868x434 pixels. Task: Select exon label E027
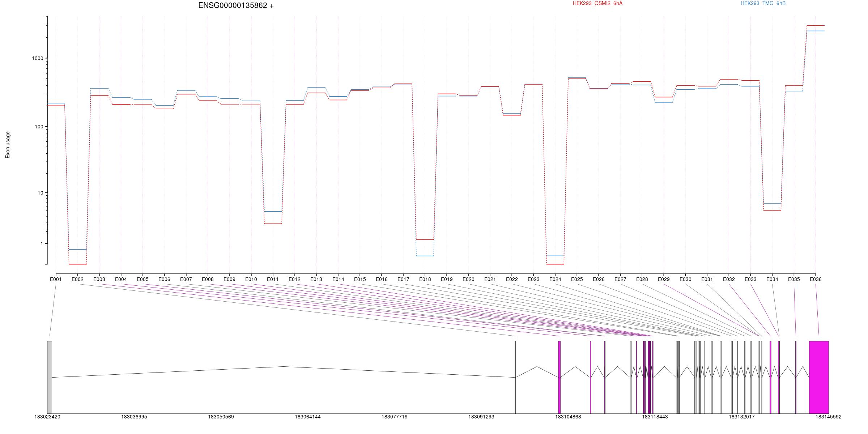click(620, 279)
